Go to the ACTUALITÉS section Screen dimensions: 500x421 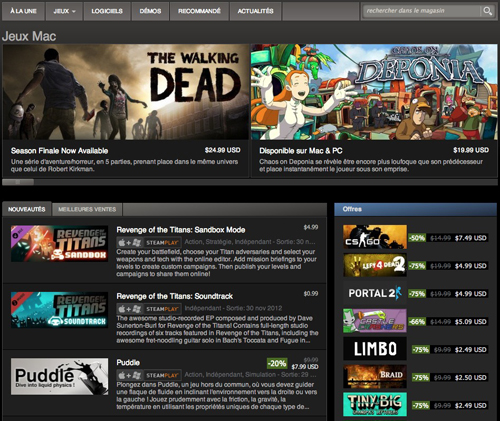(x=255, y=11)
